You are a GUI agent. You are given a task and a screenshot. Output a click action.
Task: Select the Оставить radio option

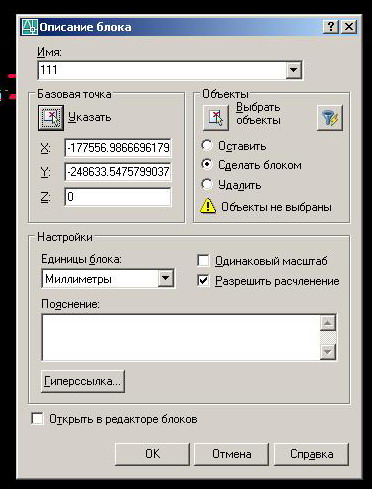click(x=207, y=145)
